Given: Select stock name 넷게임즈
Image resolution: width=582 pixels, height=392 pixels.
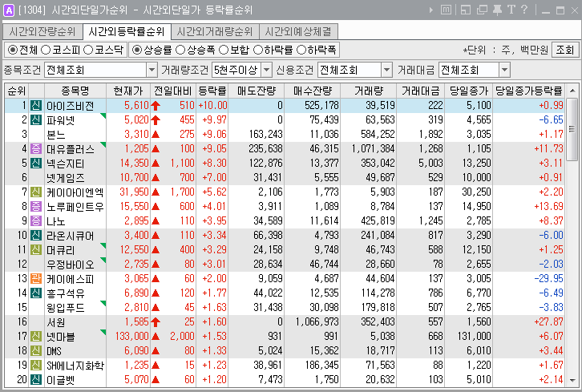Looking at the screenshot, I should (65, 178).
